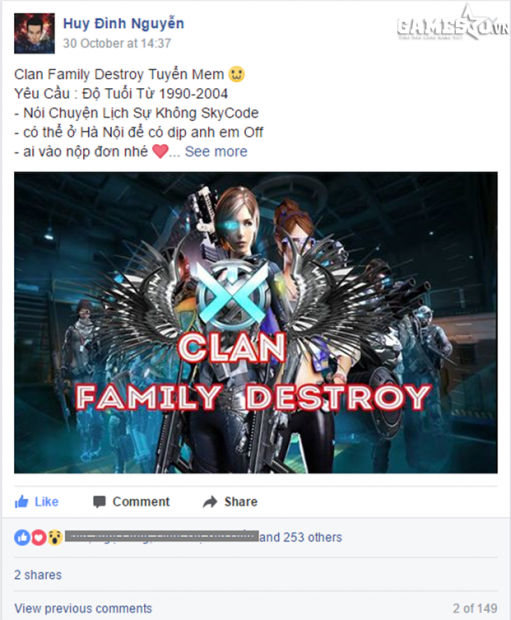Click the Gamesao.vn watermark logo

[451, 26]
